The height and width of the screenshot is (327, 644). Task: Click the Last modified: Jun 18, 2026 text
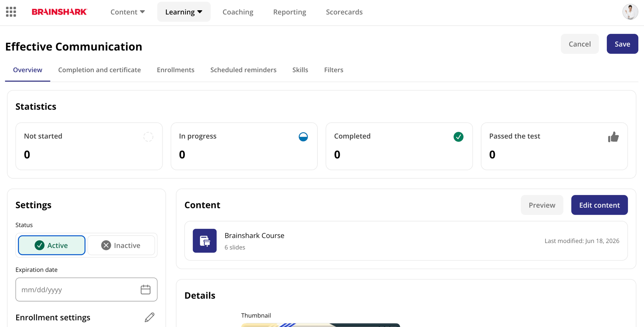582,241
